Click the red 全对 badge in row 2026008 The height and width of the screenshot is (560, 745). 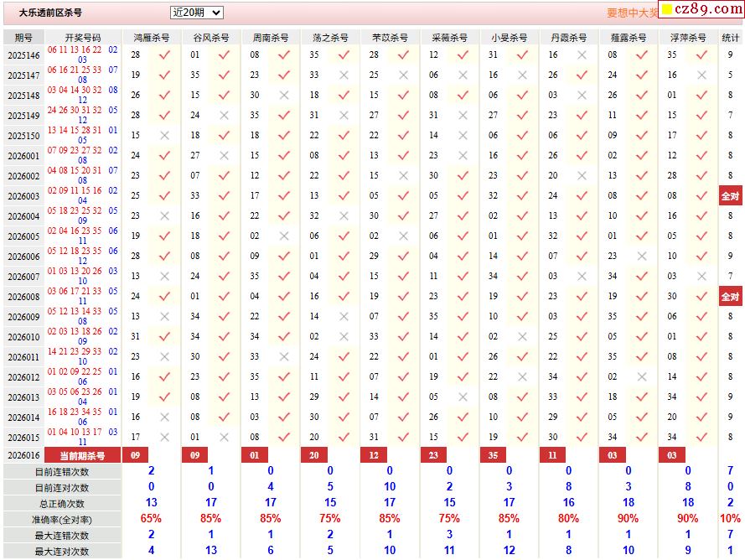(x=730, y=297)
